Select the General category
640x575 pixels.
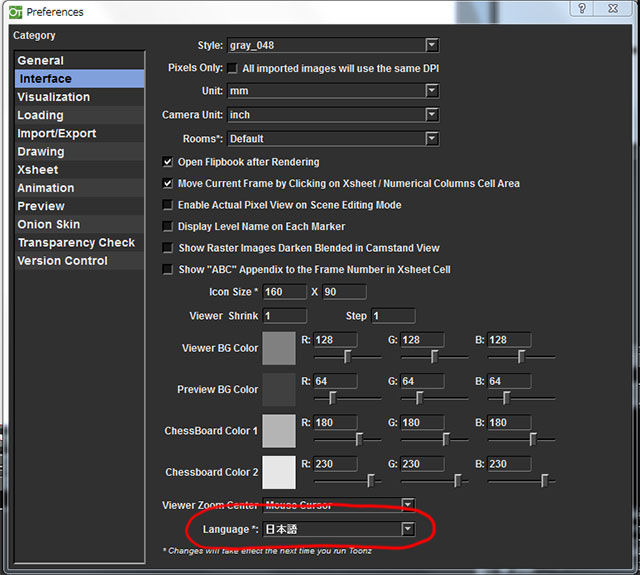point(80,60)
